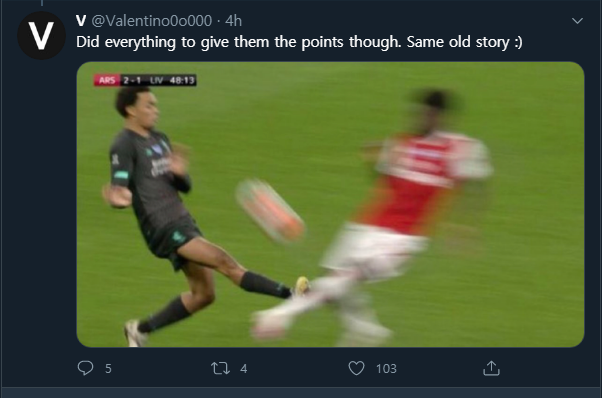The image size is (602, 398).
Task: Click the 48:13 match clock in photo
Action: tap(182, 80)
